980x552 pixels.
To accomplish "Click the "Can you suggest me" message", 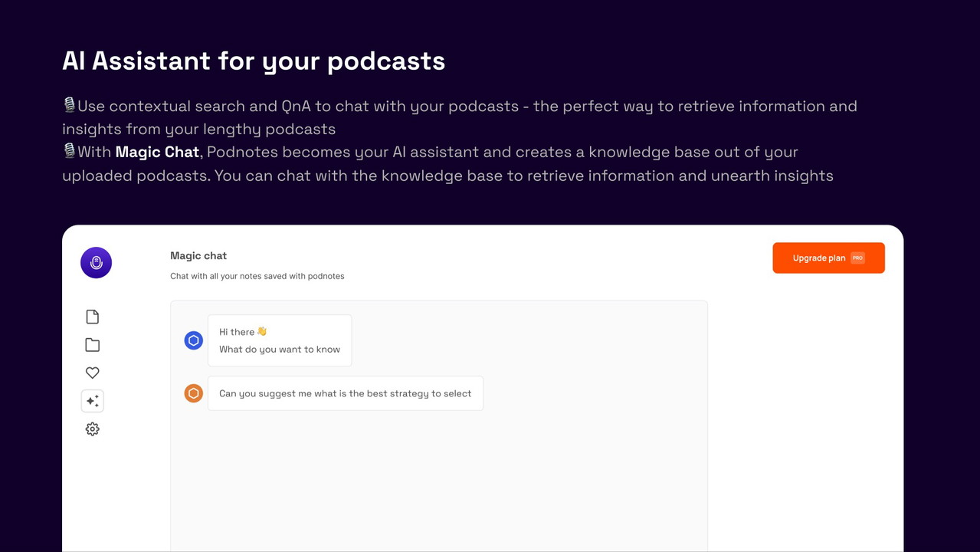I will tap(345, 393).
